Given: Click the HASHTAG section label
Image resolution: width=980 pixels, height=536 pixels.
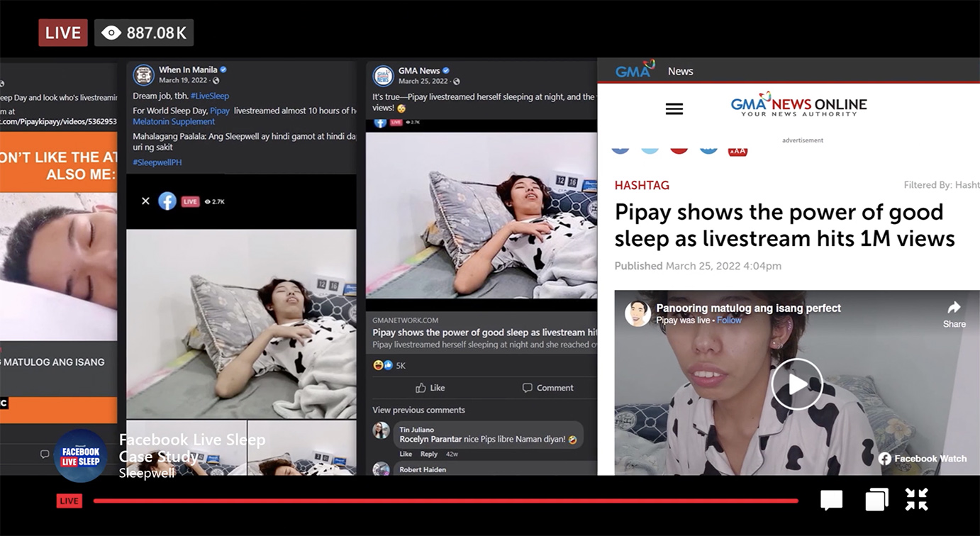Looking at the screenshot, I should coord(642,185).
